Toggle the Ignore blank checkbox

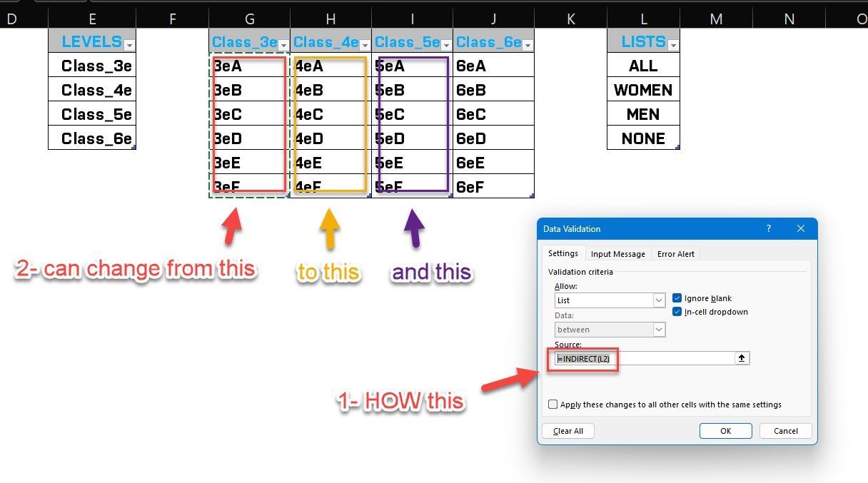(677, 298)
